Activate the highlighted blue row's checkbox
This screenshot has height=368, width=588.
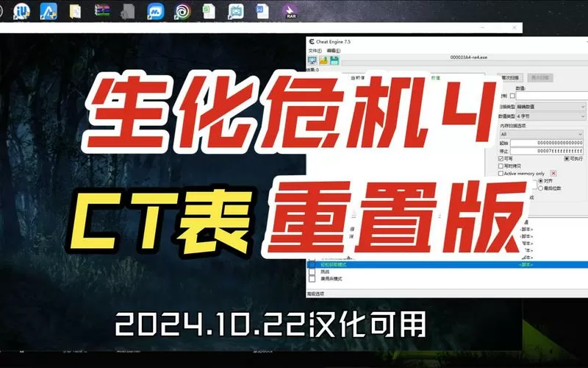[312, 265]
